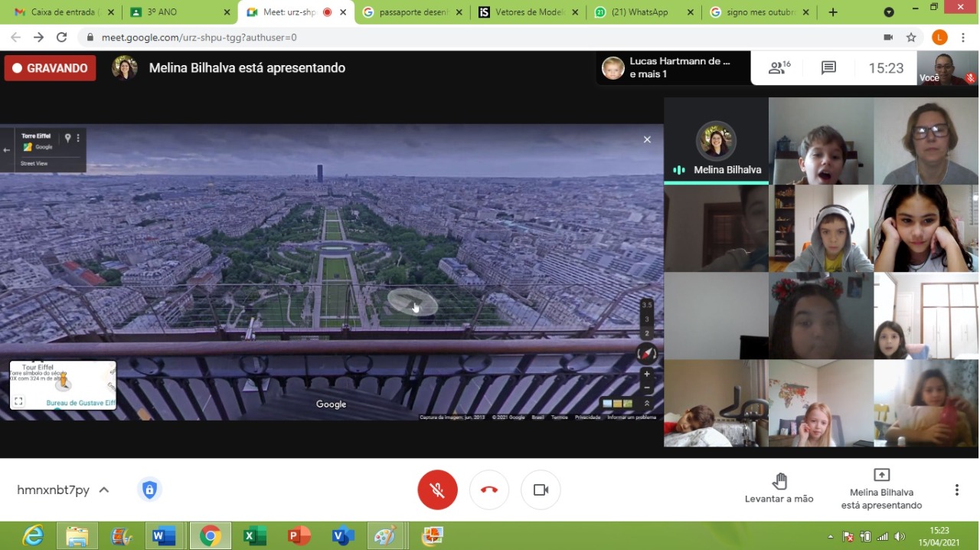Select Melina Bilhalva's participant tile
Screen dimensions: 980x550
(716, 141)
